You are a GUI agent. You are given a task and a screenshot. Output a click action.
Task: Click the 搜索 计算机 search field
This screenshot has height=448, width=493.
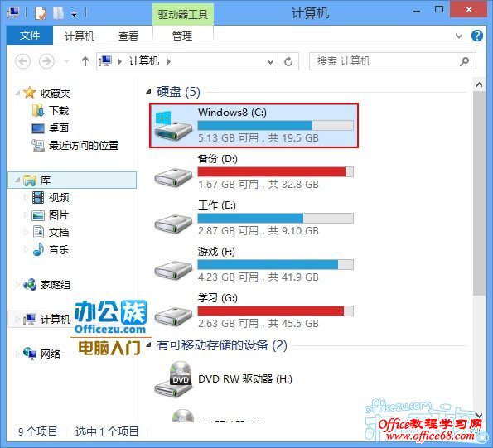[384, 61]
